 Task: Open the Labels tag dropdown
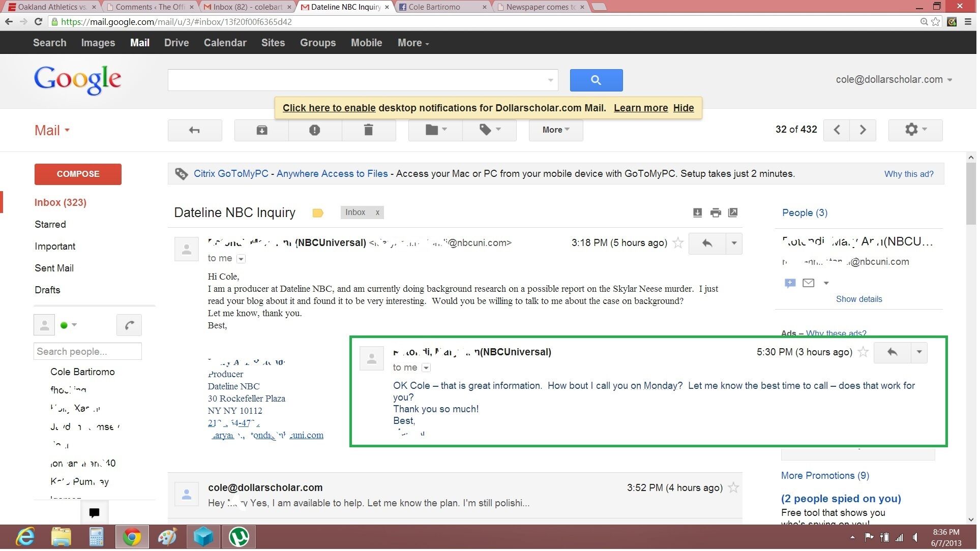click(x=491, y=131)
